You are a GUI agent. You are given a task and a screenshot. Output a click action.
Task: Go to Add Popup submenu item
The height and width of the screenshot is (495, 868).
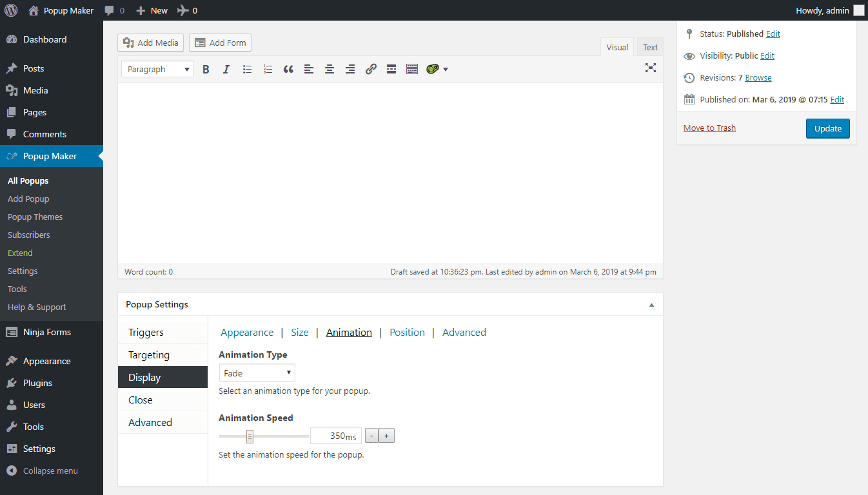[x=28, y=199]
